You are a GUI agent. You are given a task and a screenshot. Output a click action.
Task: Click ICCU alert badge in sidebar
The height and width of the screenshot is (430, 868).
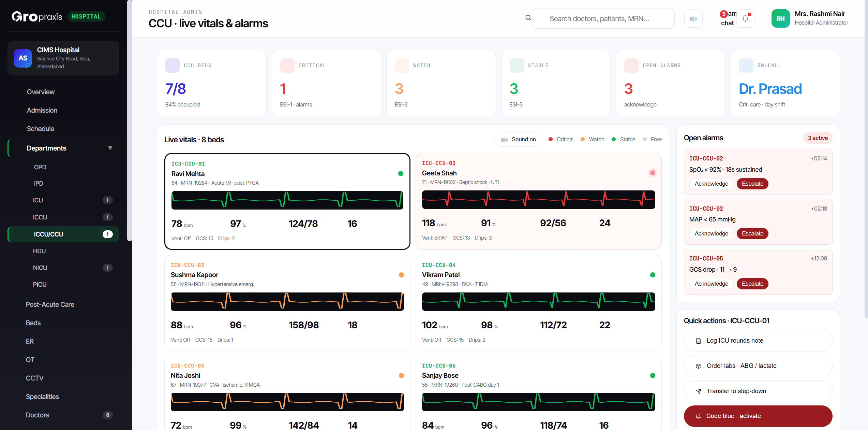(x=108, y=217)
